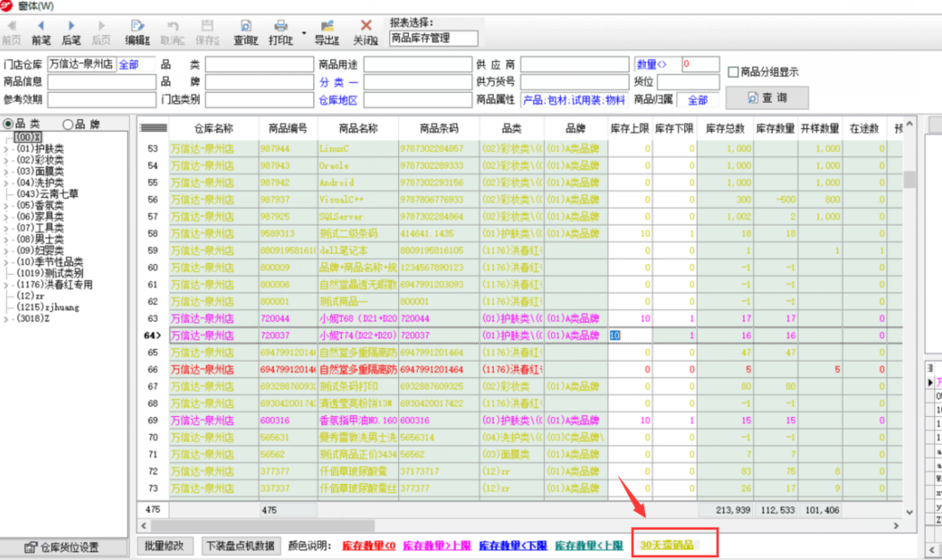The height and width of the screenshot is (560, 942).
Task: Click the 商品用途 input field
Action: [x=418, y=64]
